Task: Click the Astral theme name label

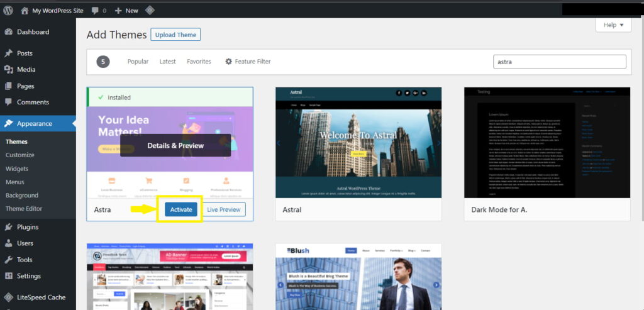Action: (292, 209)
